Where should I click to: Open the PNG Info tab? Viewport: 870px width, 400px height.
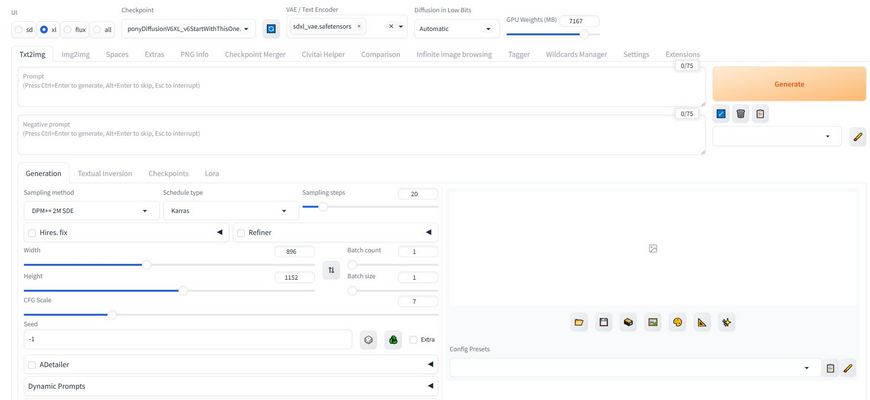click(194, 54)
